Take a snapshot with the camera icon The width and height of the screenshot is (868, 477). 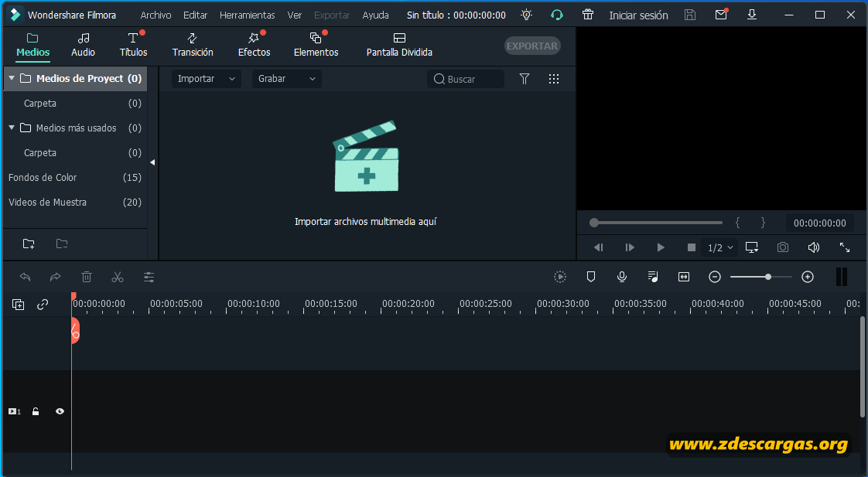783,247
